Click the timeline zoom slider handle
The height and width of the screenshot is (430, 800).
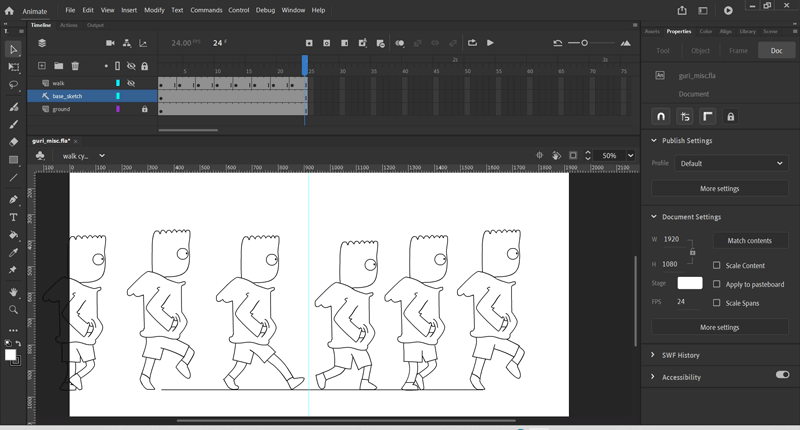[585, 43]
